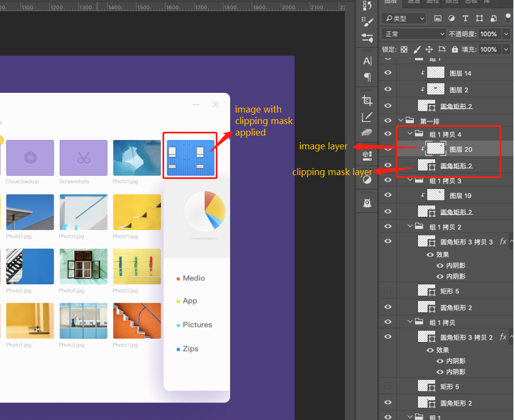Viewport: 515px width, 420px height.
Task: Toggle the layer filtering on/off switch
Action: coord(508,18)
